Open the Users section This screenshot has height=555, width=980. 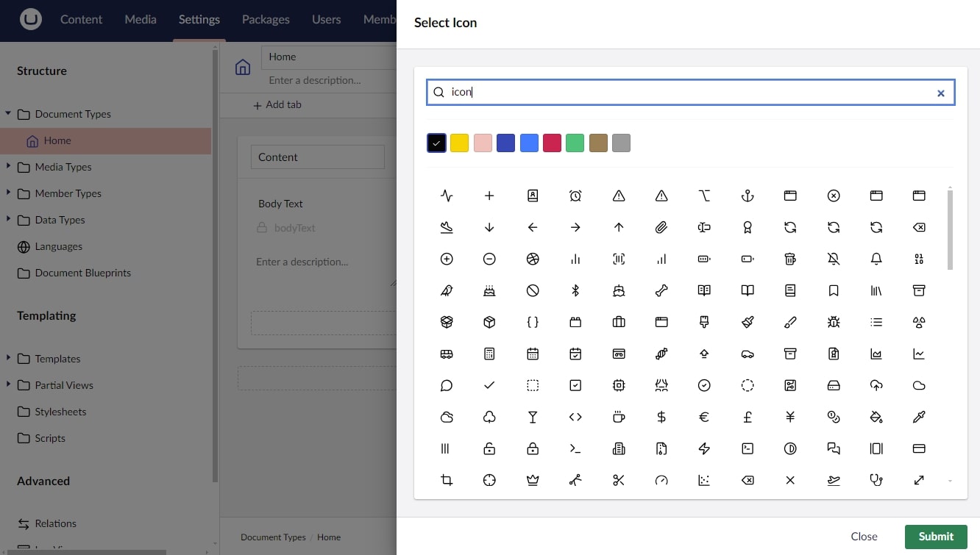326,20
